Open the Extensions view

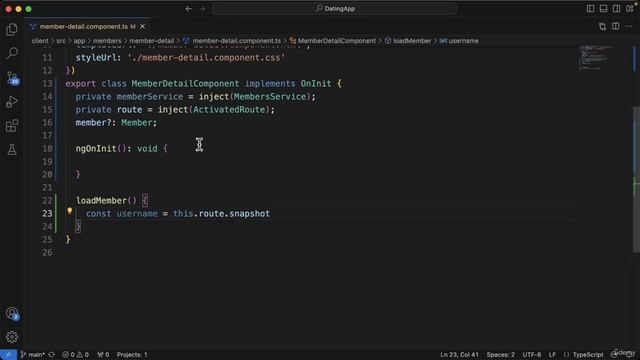pos(12,126)
